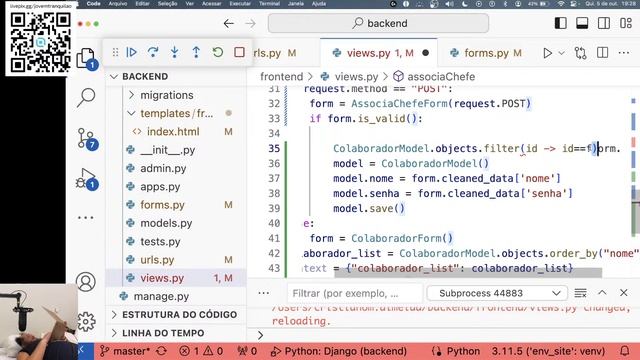Expand ESTRUTURA DO CÓDIGO section

tap(176, 315)
